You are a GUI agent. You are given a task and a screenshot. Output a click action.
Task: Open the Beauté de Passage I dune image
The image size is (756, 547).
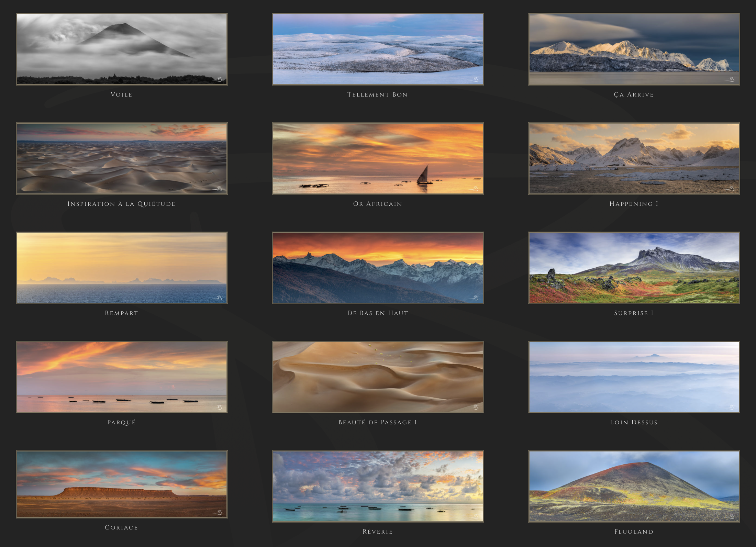point(378,377)
